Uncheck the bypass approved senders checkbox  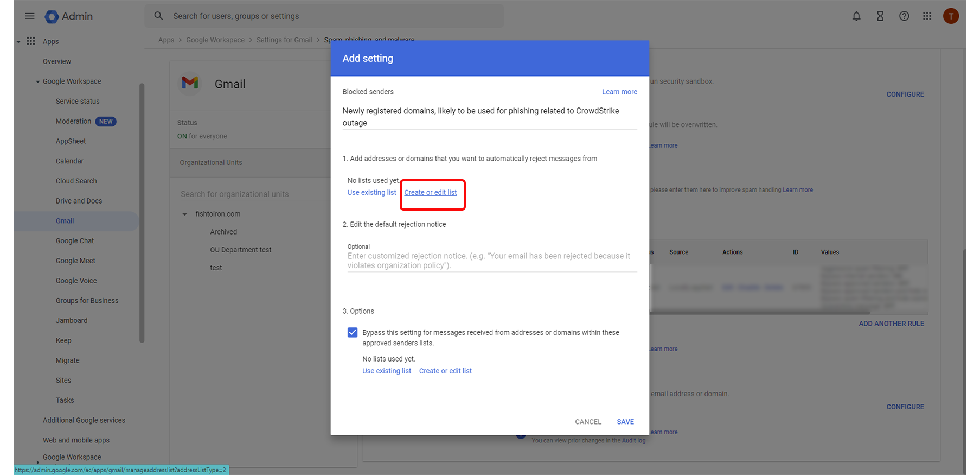tap(353, 332)
